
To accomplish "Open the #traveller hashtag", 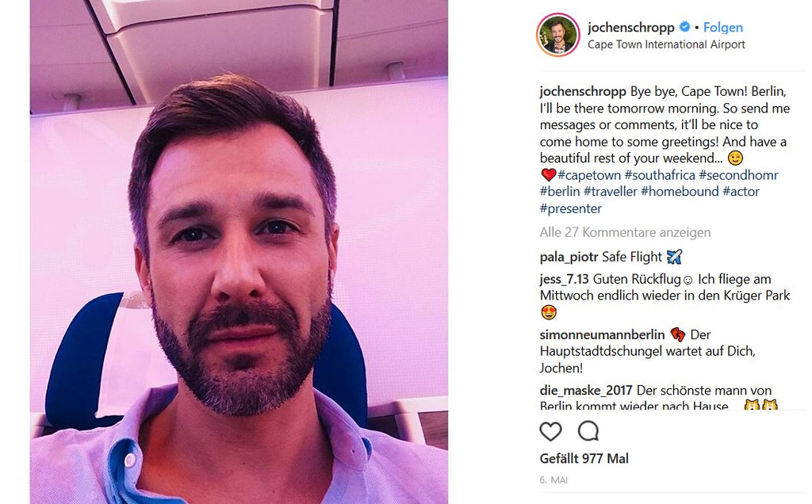I will (x=610, y=192).
